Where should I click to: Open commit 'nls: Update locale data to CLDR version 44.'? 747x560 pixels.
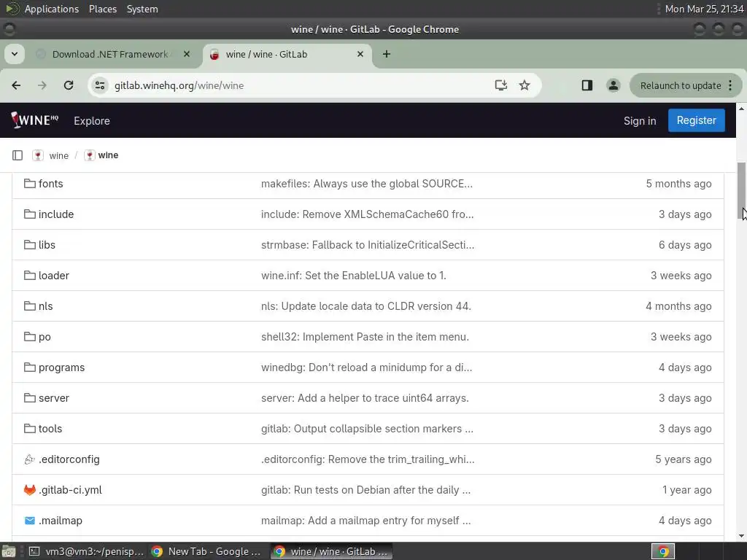point(366,306)
